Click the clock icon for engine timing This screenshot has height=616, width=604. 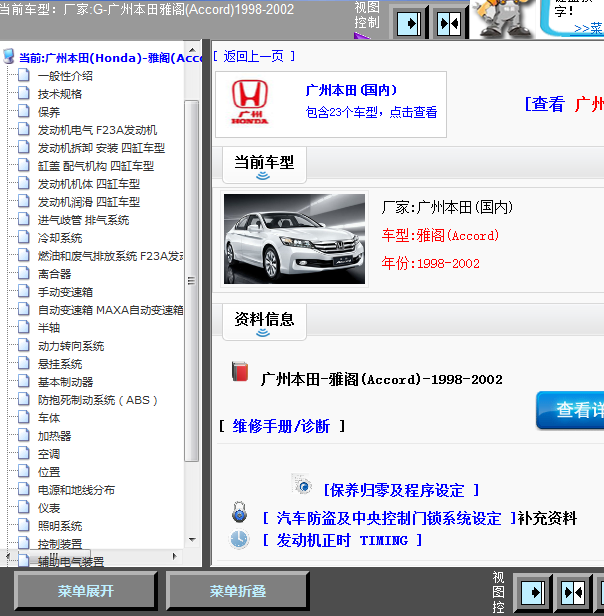click(x=239, y=539)
